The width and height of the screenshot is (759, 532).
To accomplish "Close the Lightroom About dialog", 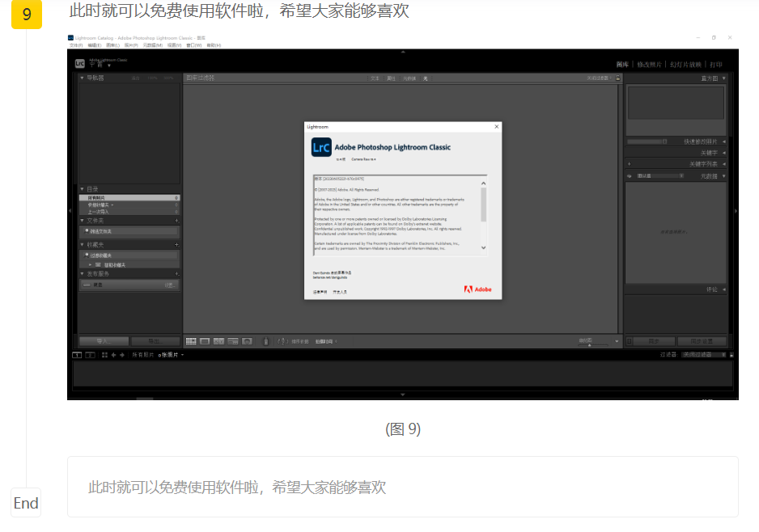I will pyautogui.click(x=497, y=127).
